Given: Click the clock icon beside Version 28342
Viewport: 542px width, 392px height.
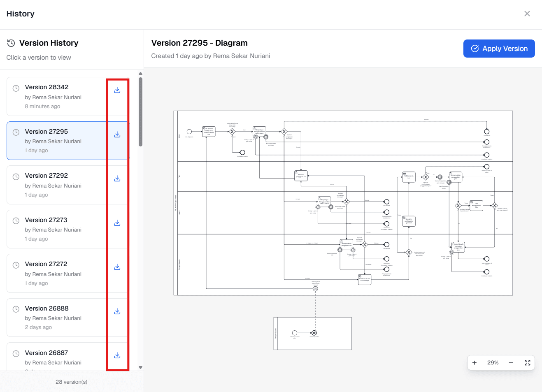Looking at the screenshot, I should point(16,88).
